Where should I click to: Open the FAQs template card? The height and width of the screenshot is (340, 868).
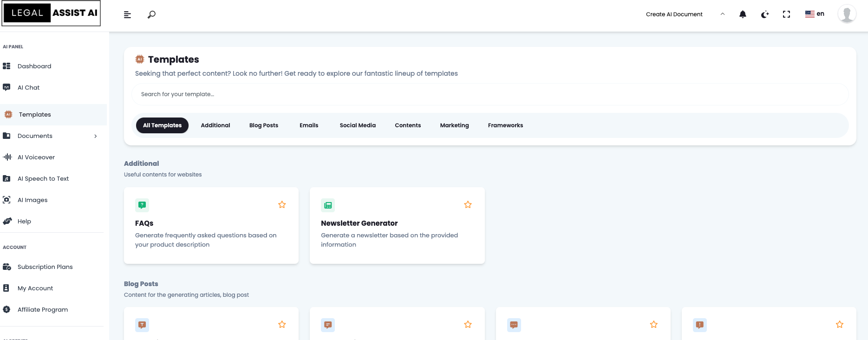(211, 225)
